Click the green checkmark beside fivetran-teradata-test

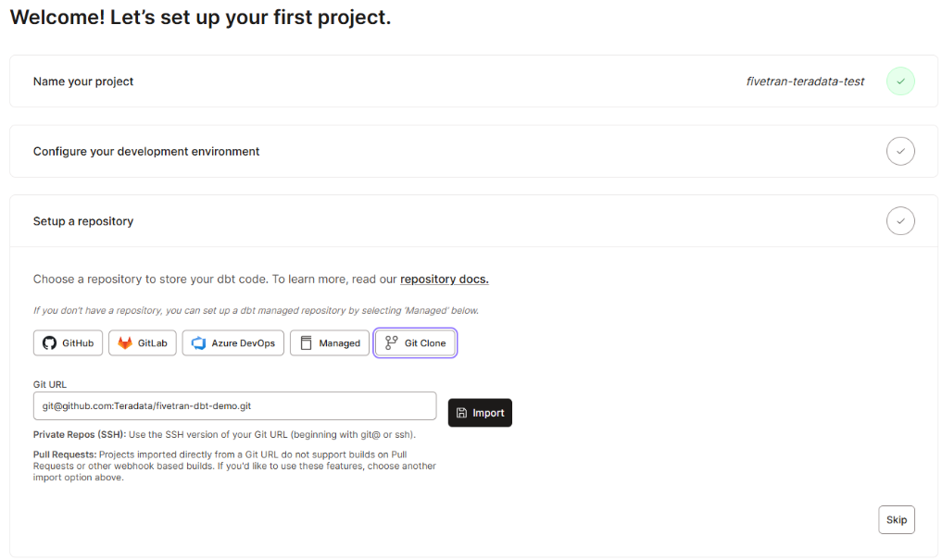coord(899,81)
